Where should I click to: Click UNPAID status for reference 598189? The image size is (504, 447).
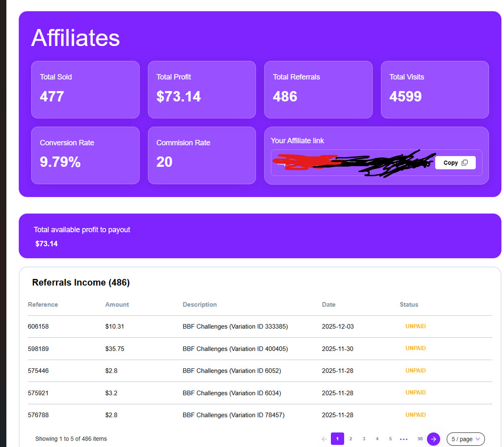pyautogui.click(x=415, y=348)
